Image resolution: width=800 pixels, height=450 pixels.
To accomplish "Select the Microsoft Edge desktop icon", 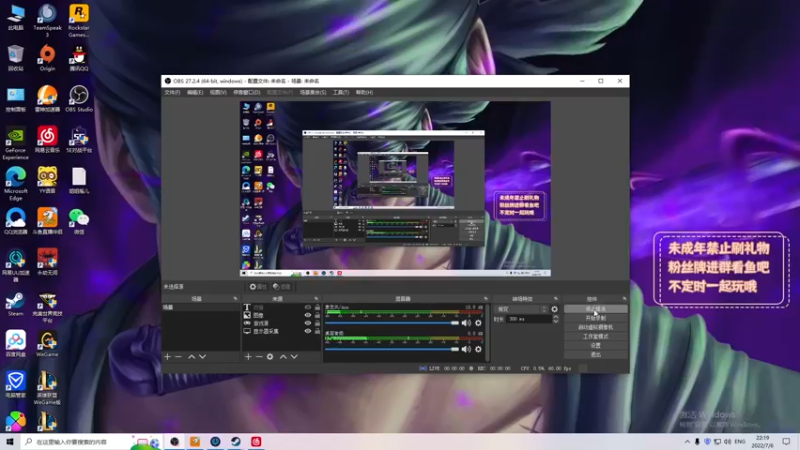I will 15,184.
